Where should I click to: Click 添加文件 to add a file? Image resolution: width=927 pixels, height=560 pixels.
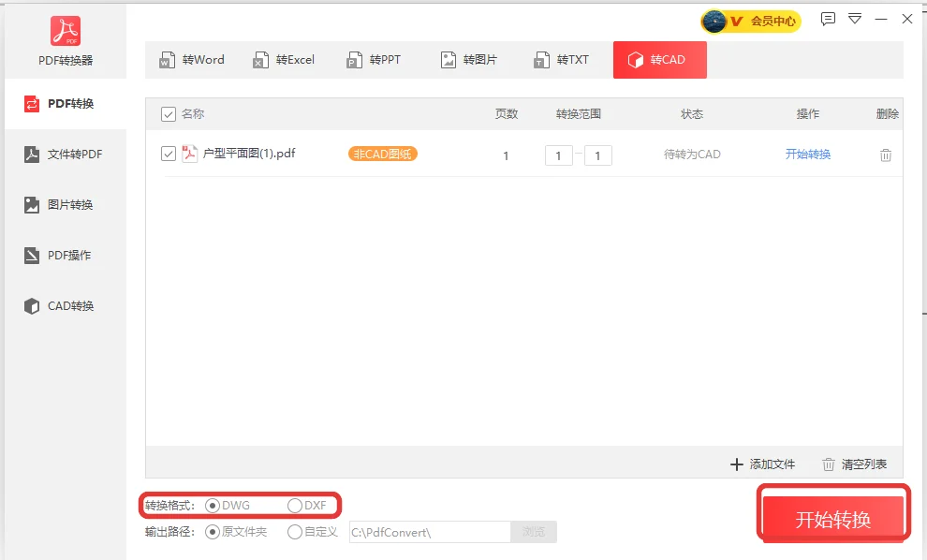coord(762,464)
